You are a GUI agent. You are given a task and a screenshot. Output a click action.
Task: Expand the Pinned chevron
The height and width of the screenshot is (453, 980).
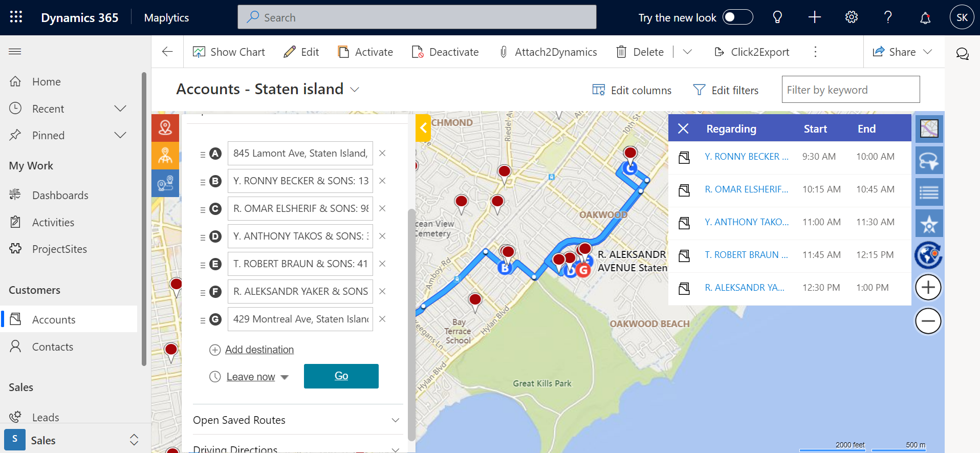(x=120, y=135)
